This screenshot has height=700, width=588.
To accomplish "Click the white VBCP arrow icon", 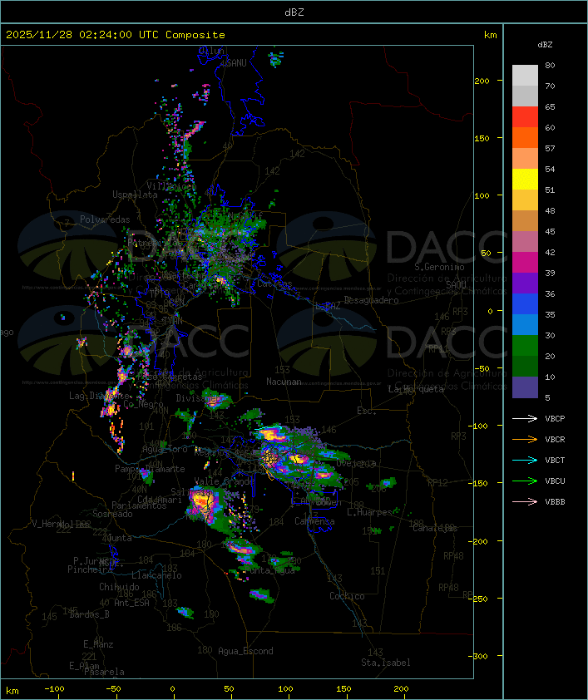I will [x=525, y=418].
